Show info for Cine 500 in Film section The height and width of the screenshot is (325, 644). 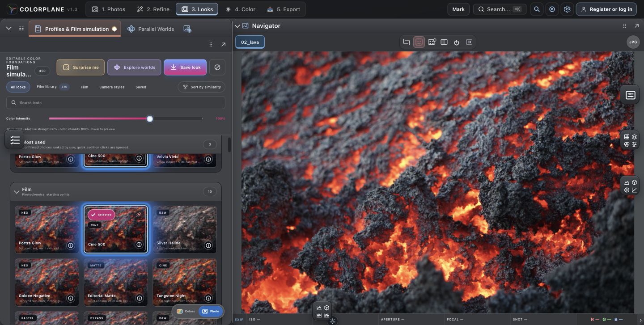[x=139, y=245]
